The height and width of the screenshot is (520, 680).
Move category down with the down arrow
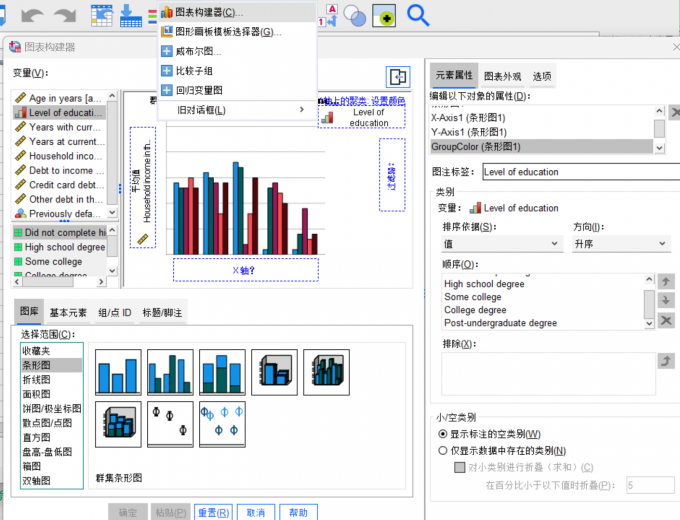[666, 300]
